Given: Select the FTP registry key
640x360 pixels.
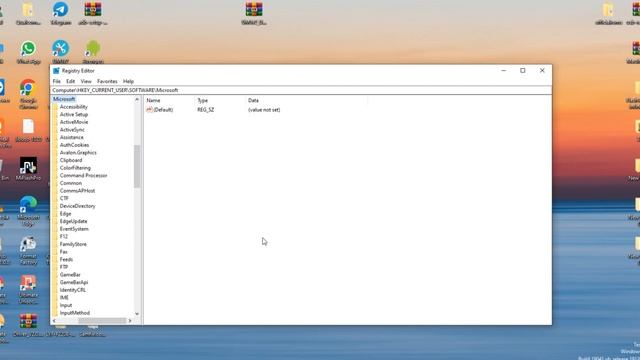Looking at the screenshot, I should pyautogui.click(x=64, y=267).
